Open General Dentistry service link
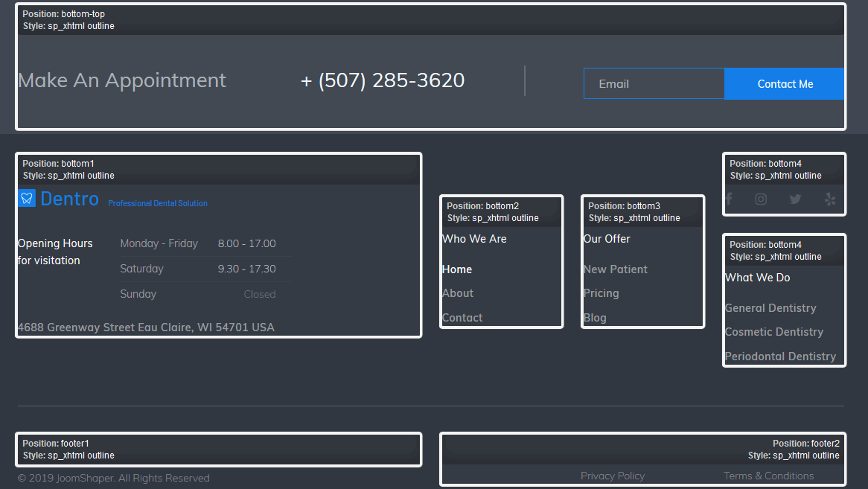This screenshot has width=868, height=489. coord(770,308)
